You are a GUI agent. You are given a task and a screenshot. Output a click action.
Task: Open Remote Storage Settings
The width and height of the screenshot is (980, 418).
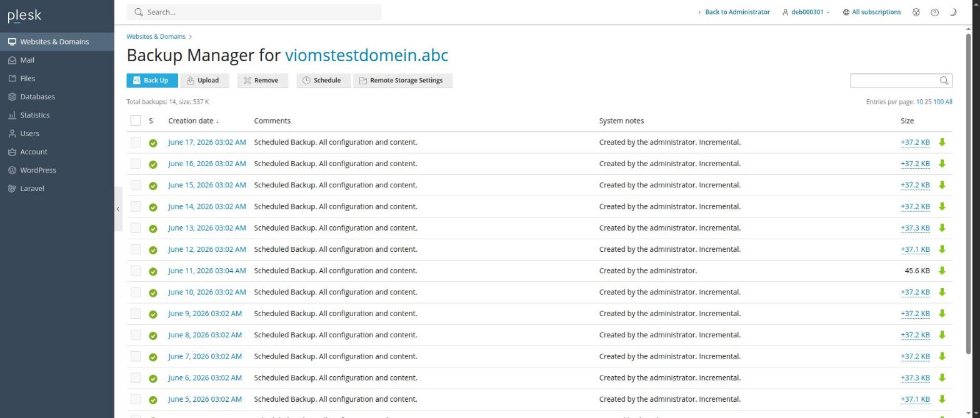point(402,80)
